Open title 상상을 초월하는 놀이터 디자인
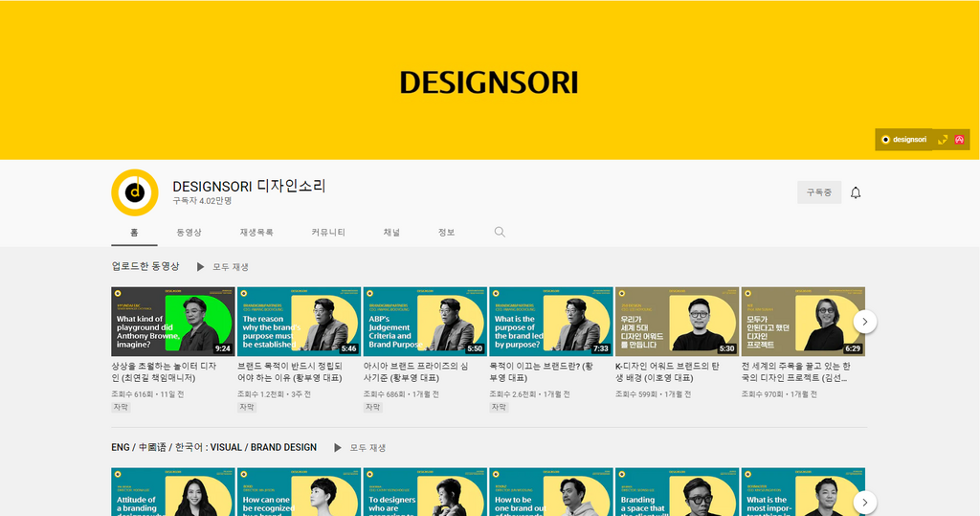The image size is (980, 516). [x=164, y=372]
